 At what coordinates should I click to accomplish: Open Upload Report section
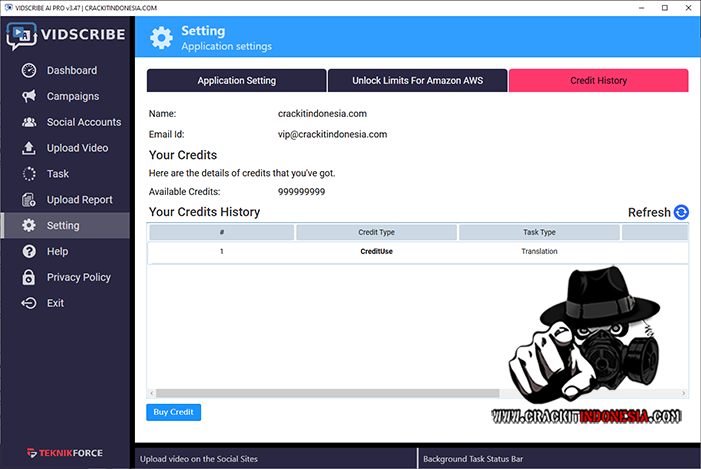click(80, 200)
